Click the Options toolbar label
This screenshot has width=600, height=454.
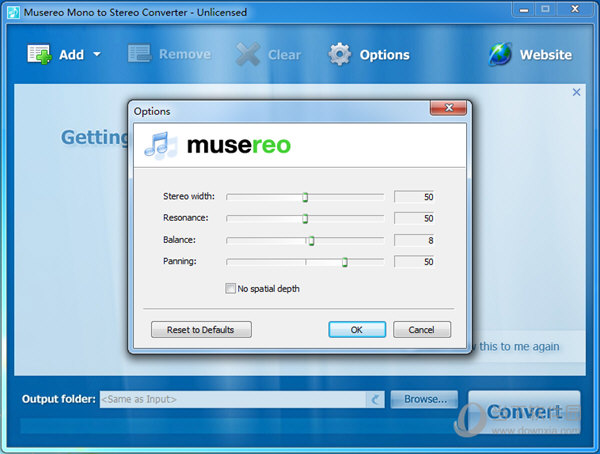[x=385, y=55]
